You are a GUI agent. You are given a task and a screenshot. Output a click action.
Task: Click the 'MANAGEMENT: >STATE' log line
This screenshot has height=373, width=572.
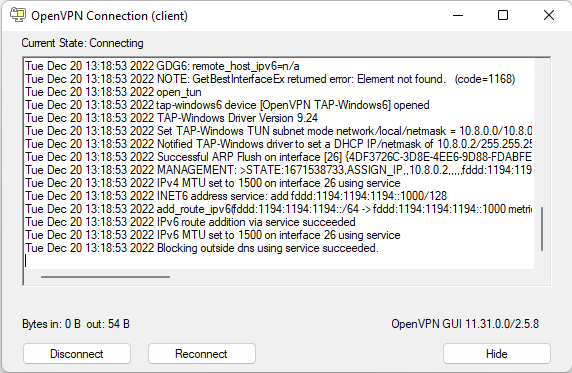pyautogui.click(x=278, y=170)
